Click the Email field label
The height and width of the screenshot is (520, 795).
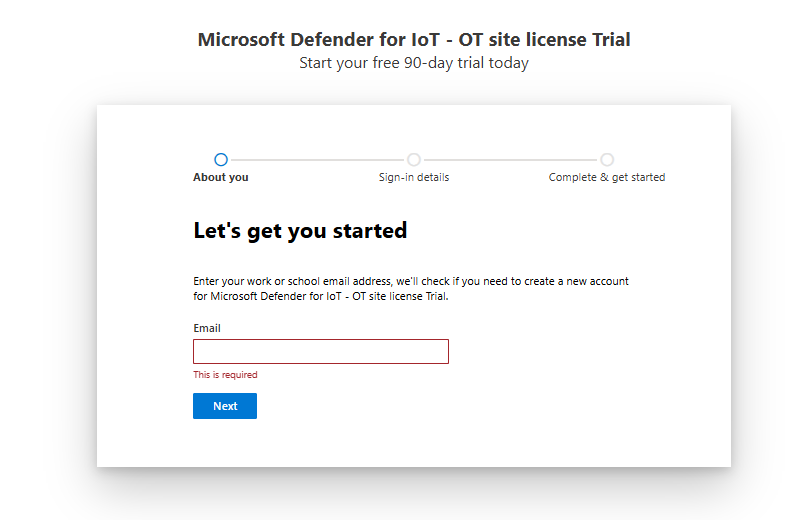tap(207, 328)
